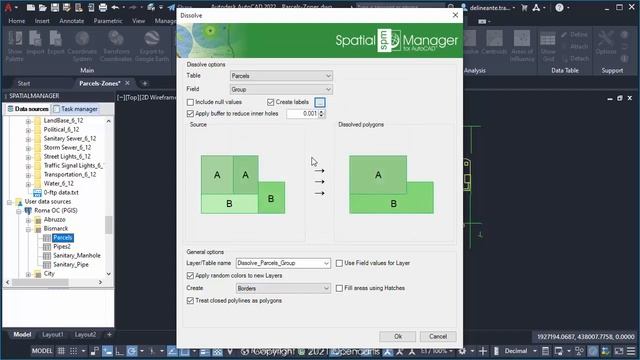The width and height of the screenshot is (640, 360).
Task: Open the Create dropdown showing Borders
Action: coord(283,288)
